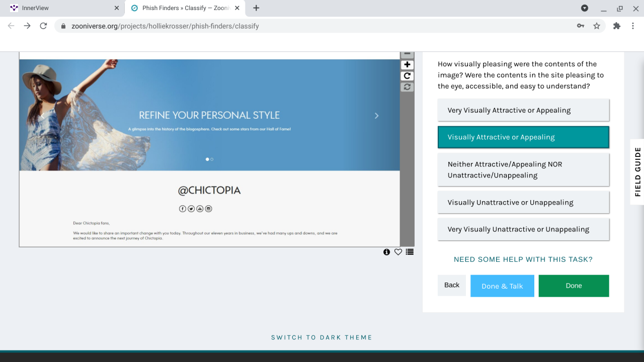Open a new browser tab

coord(256,8)
